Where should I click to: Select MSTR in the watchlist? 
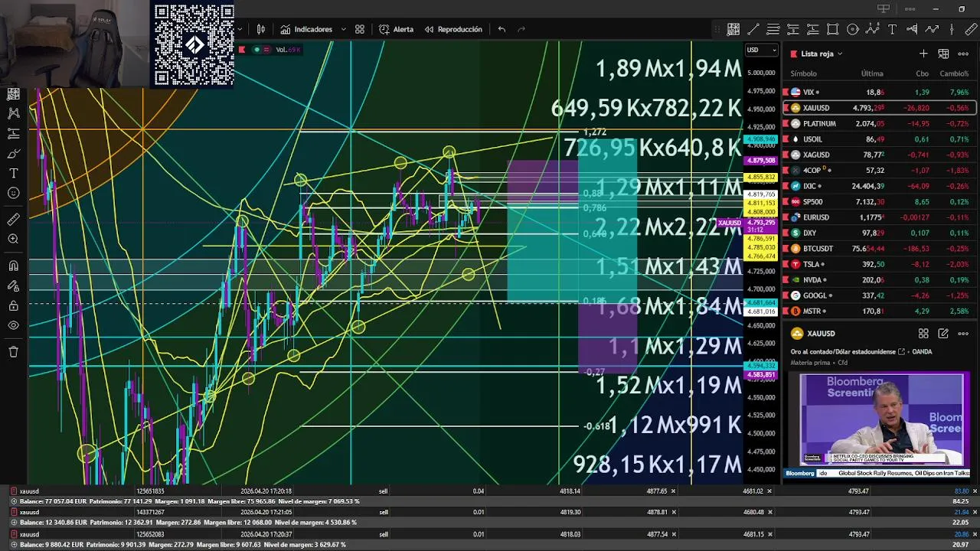coord(879,311)
